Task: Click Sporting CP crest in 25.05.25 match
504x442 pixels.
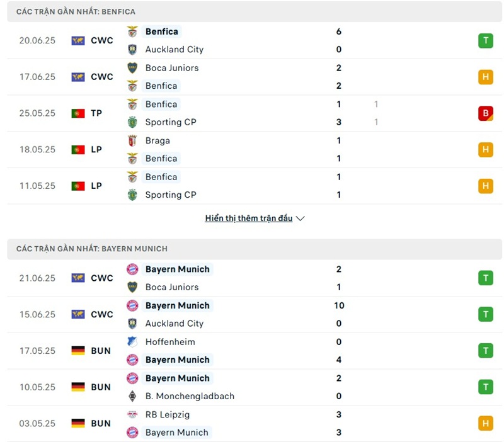Action: point(132,122)
